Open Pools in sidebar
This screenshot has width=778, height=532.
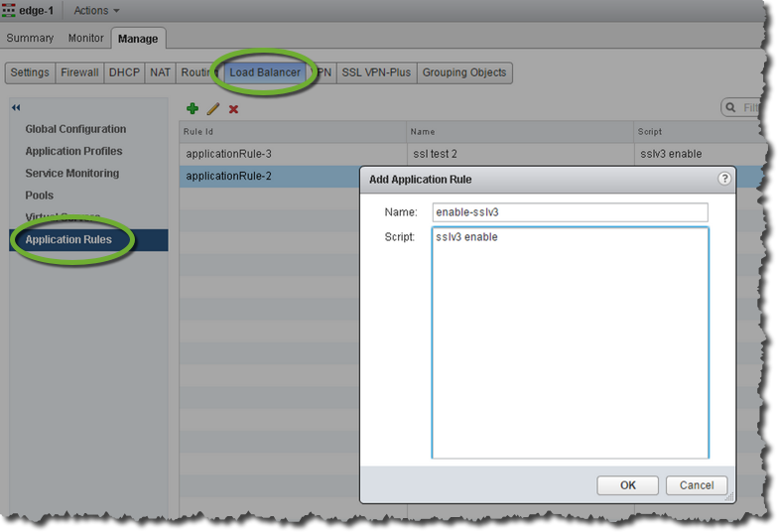pos(40,195)
